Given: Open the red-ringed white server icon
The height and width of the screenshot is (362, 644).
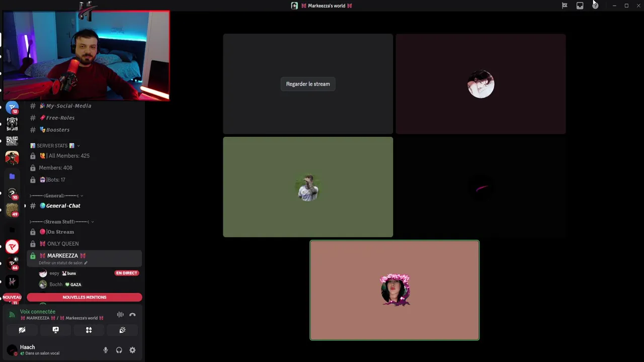Looking at the screenshot, I should (x=12, y=246).
